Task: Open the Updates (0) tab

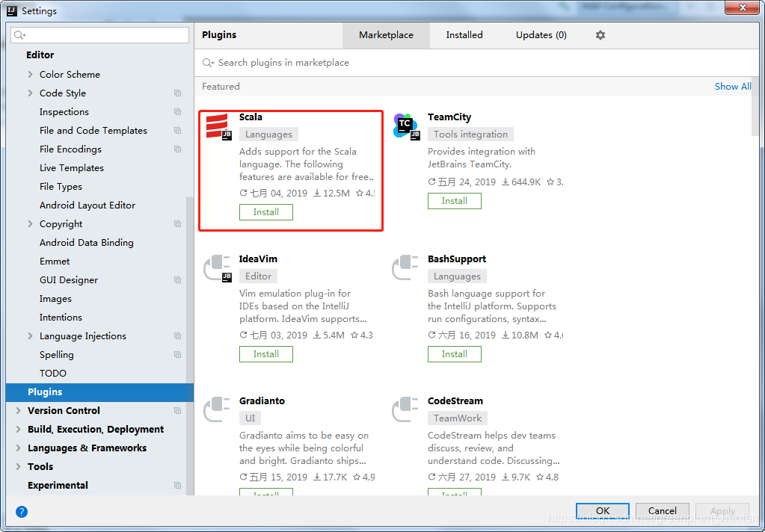Action: (541, 35)
